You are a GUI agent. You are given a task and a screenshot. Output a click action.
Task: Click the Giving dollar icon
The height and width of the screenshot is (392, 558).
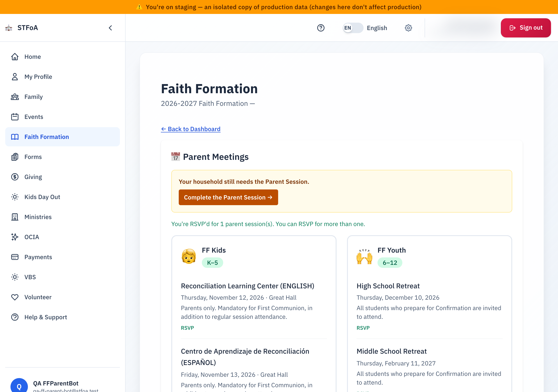click(x=15, y=177)
